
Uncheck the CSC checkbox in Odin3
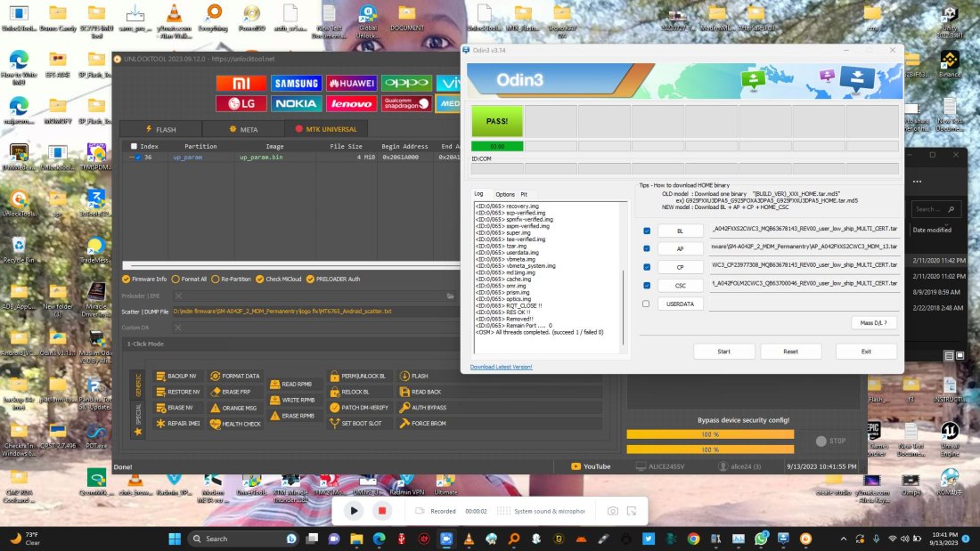[x=647, y=286]
